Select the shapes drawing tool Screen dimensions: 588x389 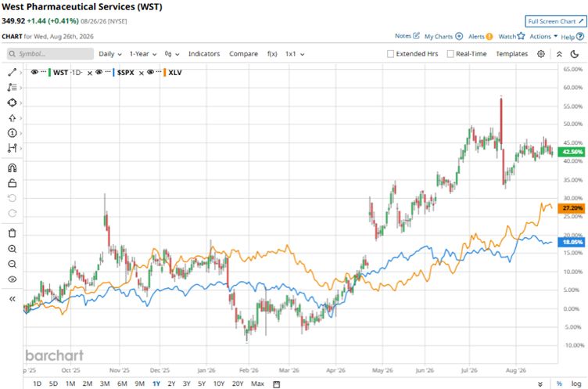tap(12, 103)
